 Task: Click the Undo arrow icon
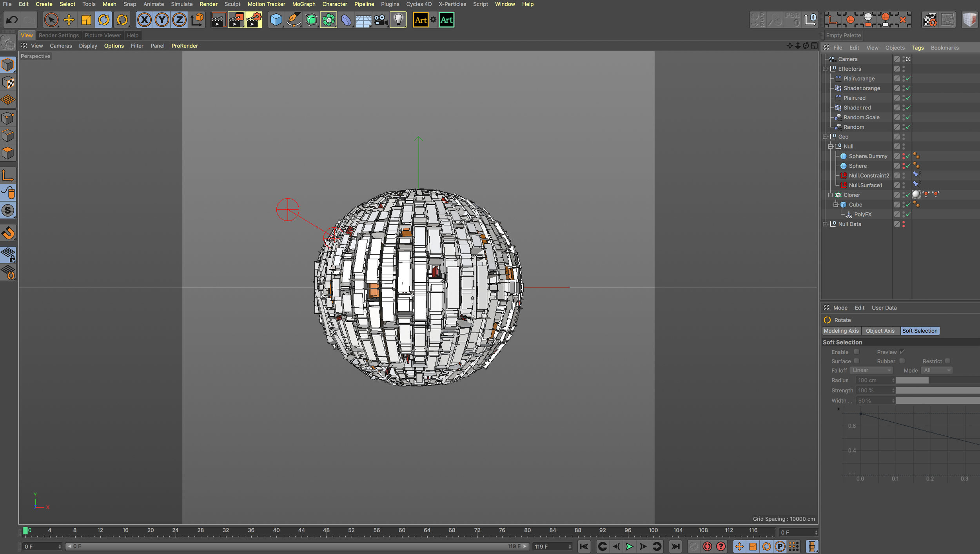click(12, 20)
